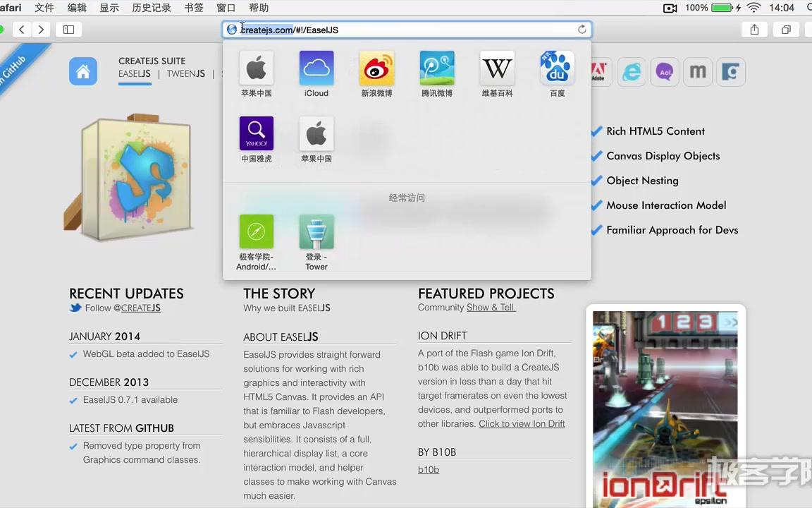
Task: Open the 显示 menu
Action: [x=109, y=8]
